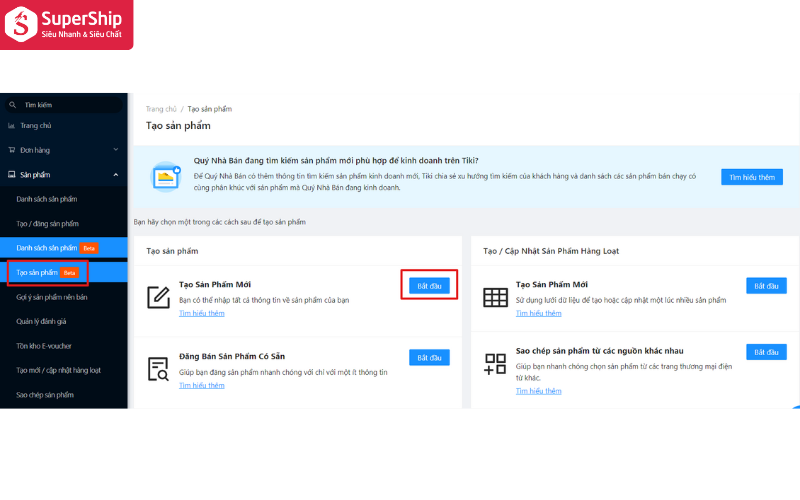Click Trang chủ in the breadcrumb

click(x=160, y=108)
